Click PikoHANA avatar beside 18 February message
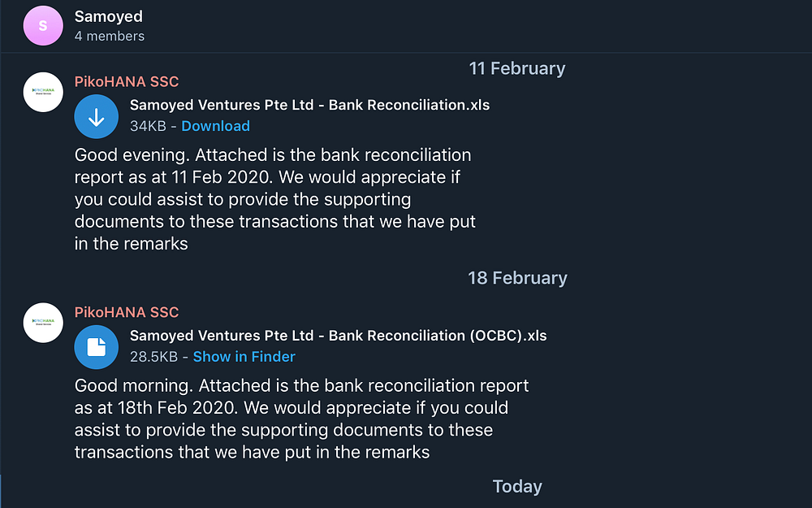Viewport: 812px width, 508px height. click(x=43, y=323)
